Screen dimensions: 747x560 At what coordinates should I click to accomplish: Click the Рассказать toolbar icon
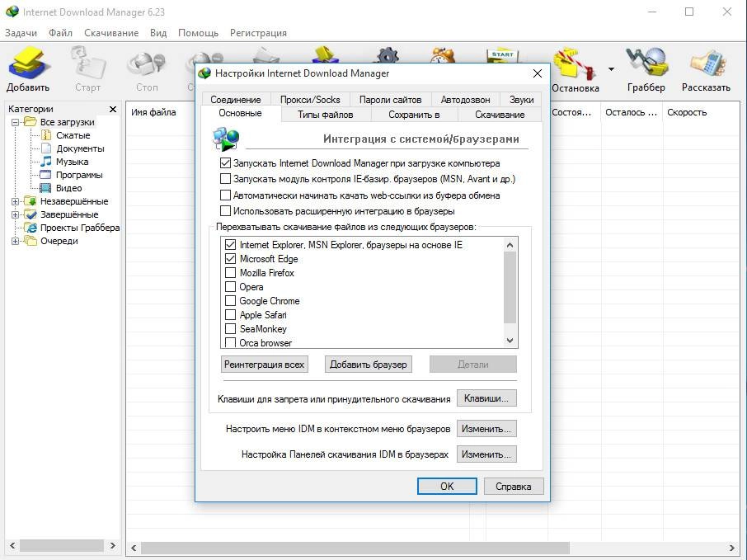(706, 69)
